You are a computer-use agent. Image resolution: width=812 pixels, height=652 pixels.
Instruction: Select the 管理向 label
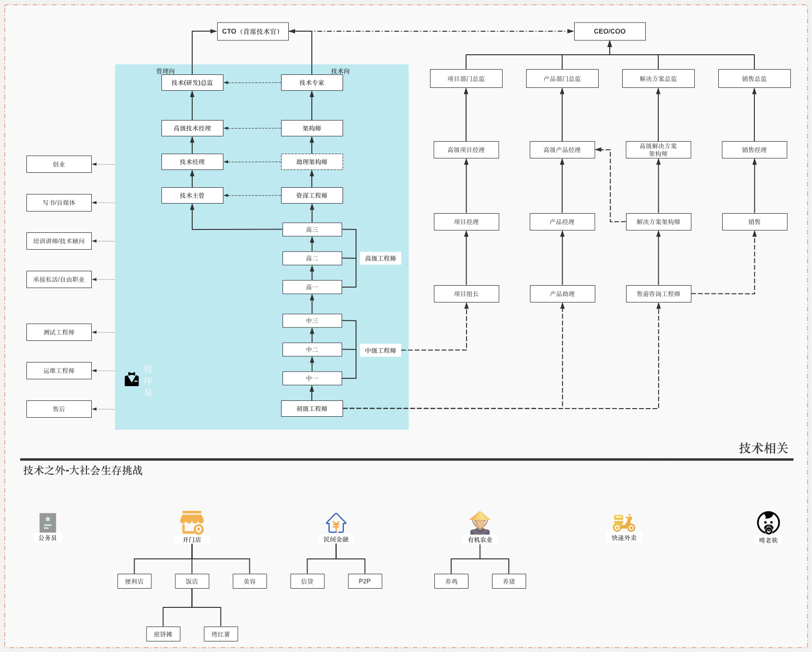coord(165,71)
